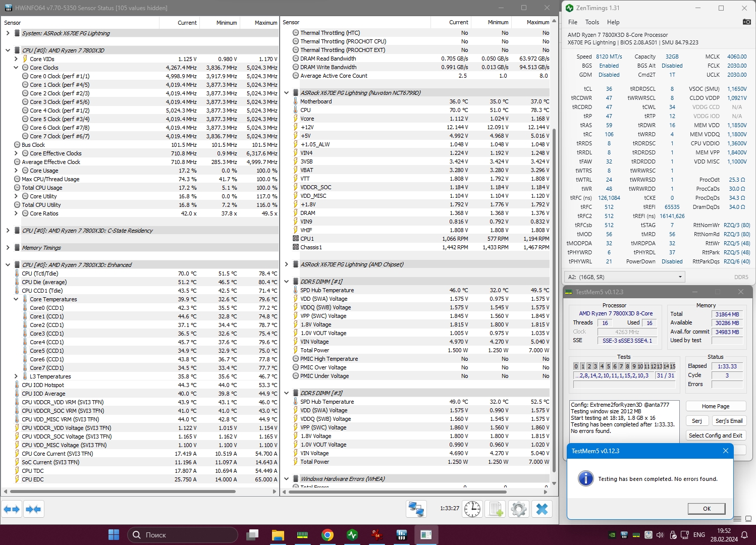Open the ZenTimings Tools menu
The width and height of the screenshot is (756, 545).
(x=592, y=22)
